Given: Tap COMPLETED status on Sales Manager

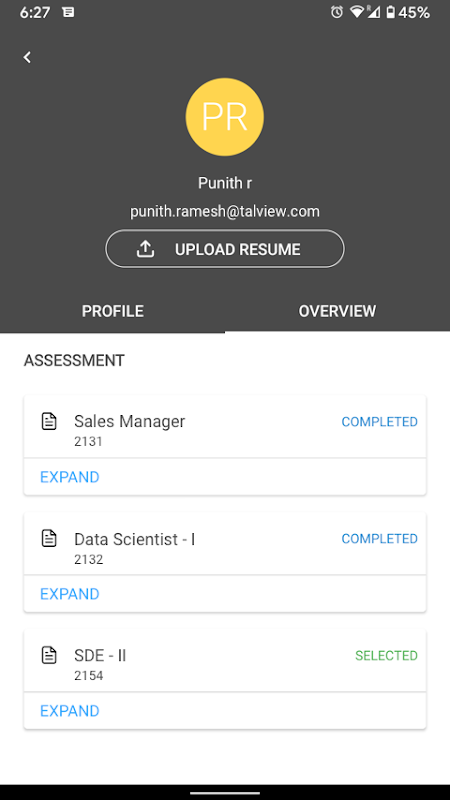Looking at the screenshot, I should point(379,422).
